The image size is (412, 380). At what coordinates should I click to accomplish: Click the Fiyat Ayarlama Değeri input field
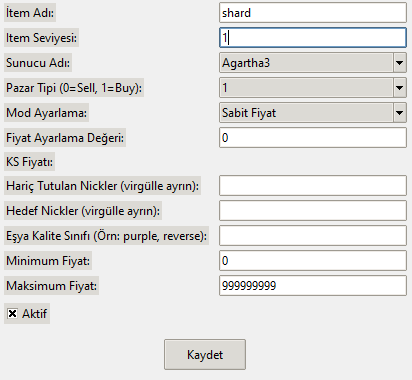[313, 137]
